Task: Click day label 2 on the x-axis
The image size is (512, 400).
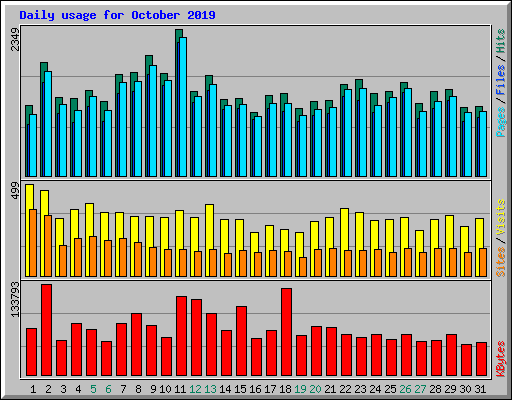Action: (48, 389)
